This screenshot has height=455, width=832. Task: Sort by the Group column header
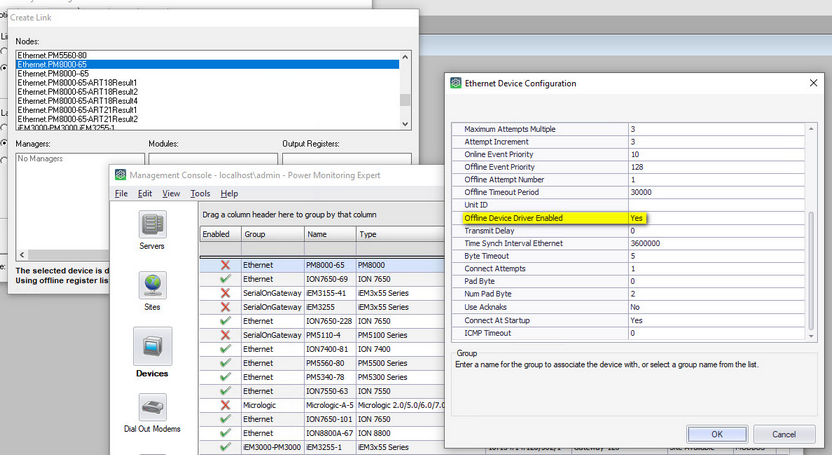click(x=273, y=234)
